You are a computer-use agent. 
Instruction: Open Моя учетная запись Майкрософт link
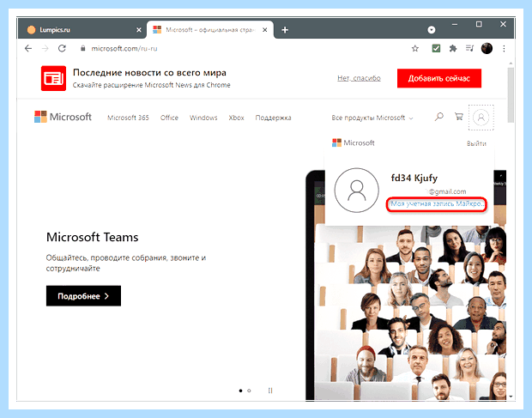[437, 204]
